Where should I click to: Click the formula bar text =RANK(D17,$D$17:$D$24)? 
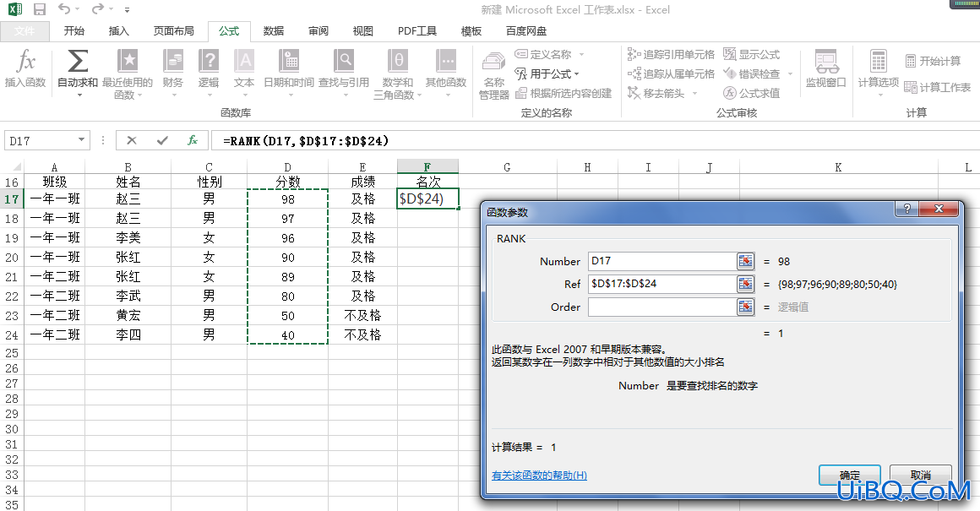click(x=306, y=140)
